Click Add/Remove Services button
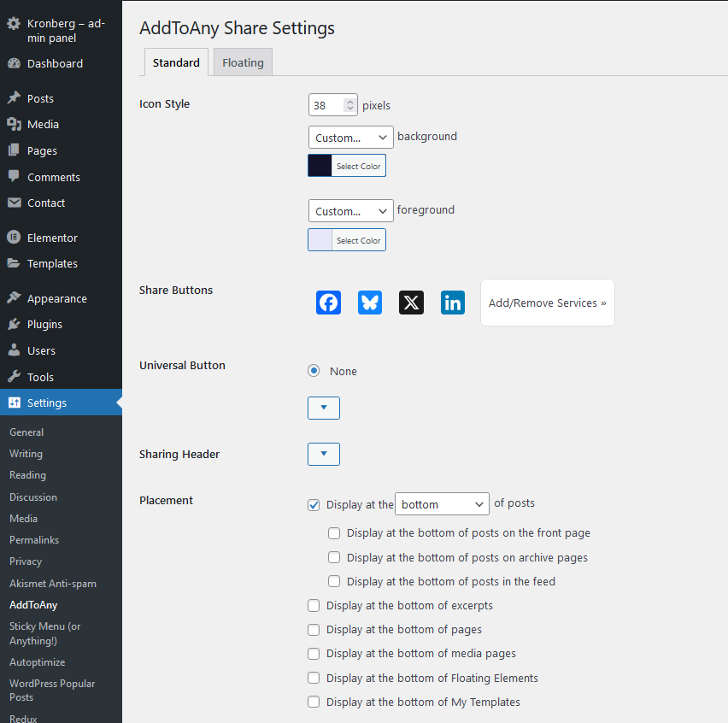The image size is (728, 723). tap(547, 303)
